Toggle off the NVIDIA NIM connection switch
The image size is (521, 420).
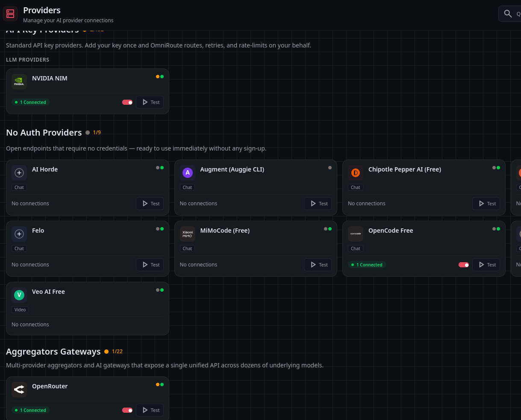coord(127,102)
